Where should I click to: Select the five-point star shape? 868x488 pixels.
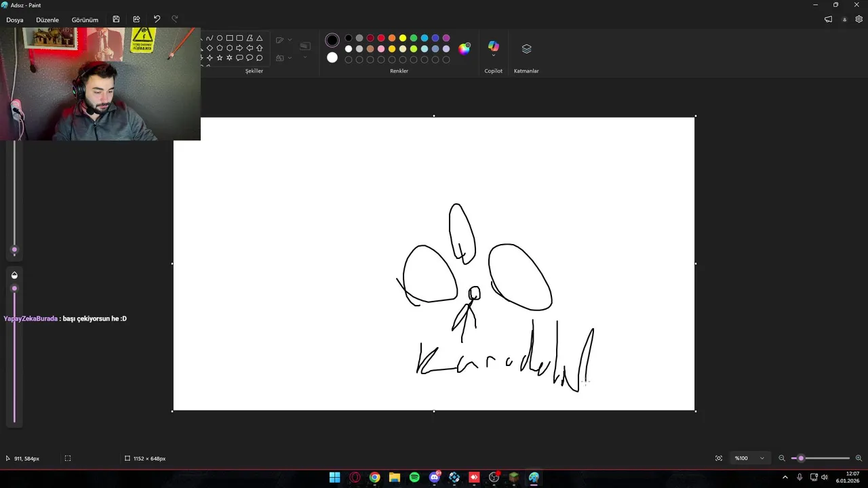pyautogui.click(x=220, y=58)
